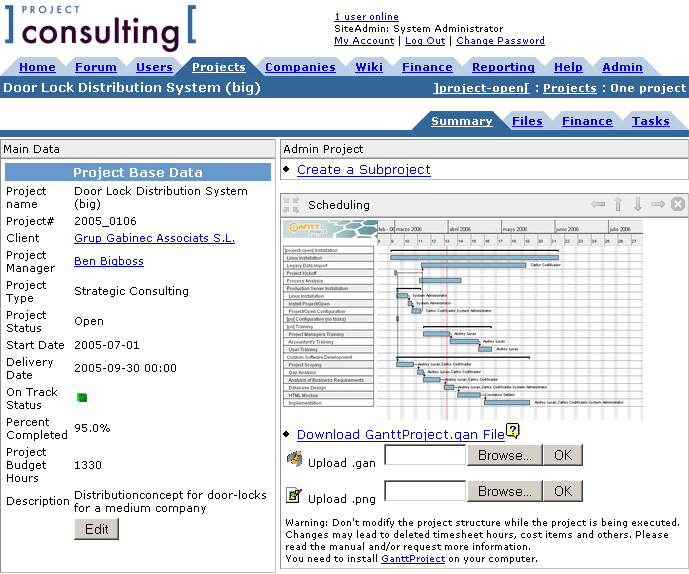
Task: Open the project Files tab
Action: (x=527, y=121)
